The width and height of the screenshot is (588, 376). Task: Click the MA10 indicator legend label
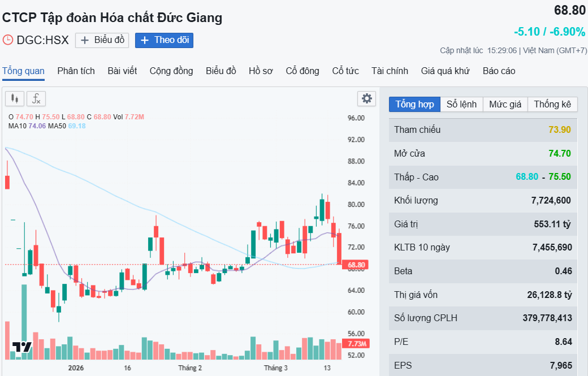tap(18, 126)
